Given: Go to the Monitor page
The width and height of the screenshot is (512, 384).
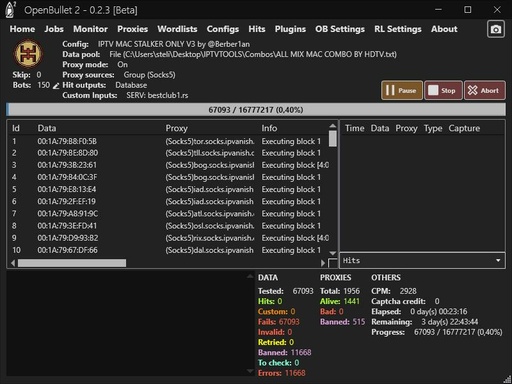Looking at the screenshot, I should 90,29.
